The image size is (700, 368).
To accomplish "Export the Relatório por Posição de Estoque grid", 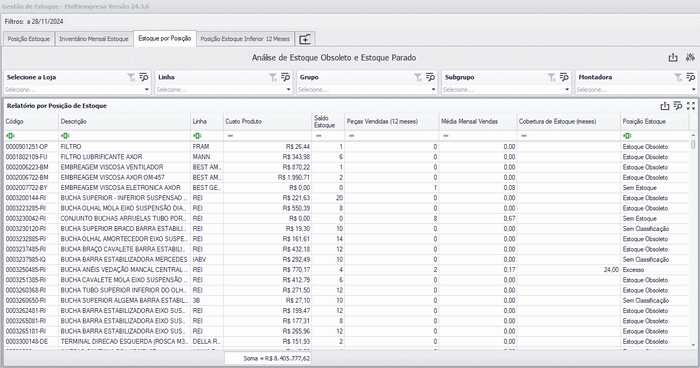I will pos(665,106).
